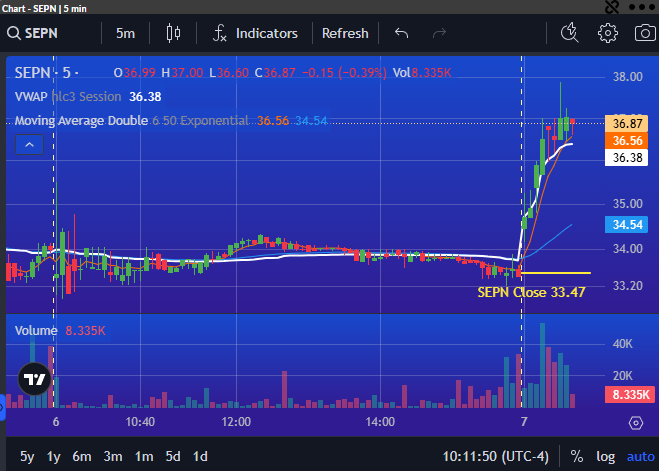Redo the chart change
The height and width of the screenshot is (471, 659).
(x=439, y=33)
